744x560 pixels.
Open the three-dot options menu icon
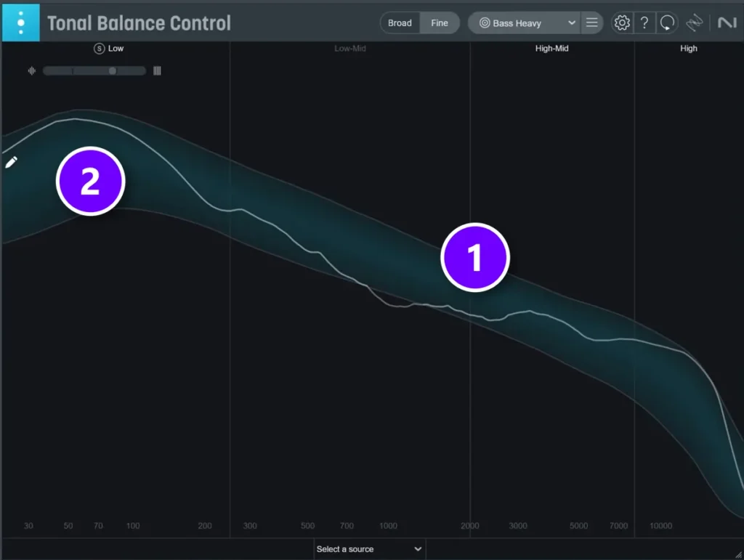pyautogui.click(x=20, y=23)
